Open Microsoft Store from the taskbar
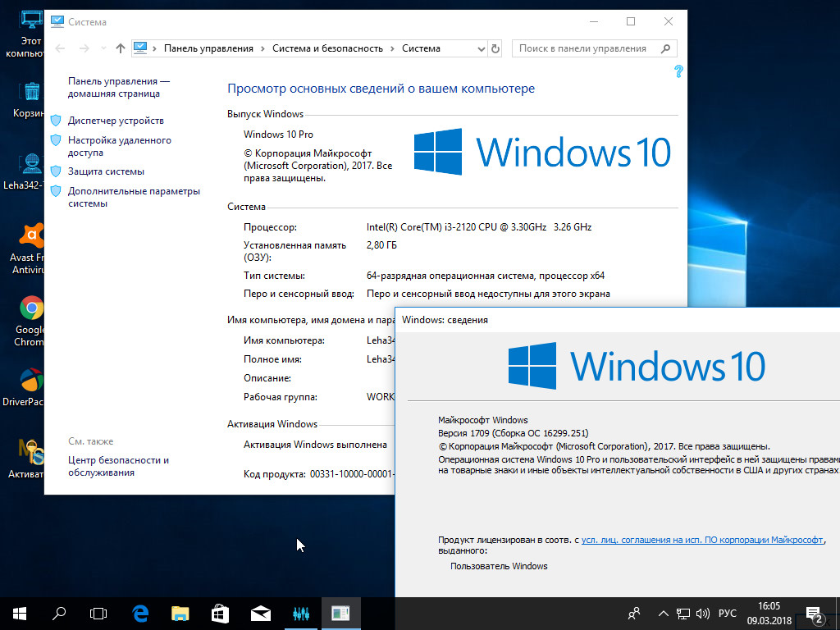The image size is (840, 630). (220, 613)
